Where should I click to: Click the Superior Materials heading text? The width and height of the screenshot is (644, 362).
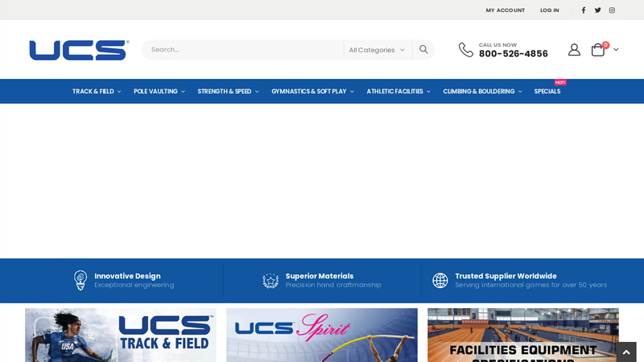coord(320,276)
